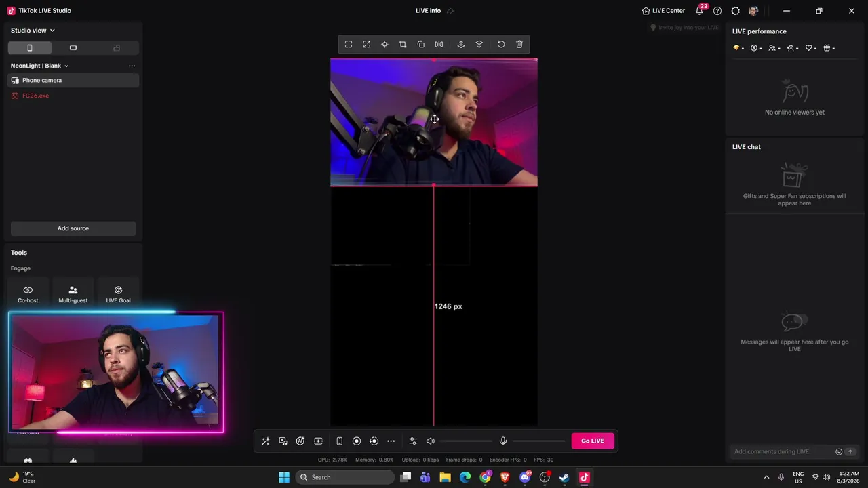The image size is (868, 488).
Task: Click the add-scene plus icon in bottom bar
Action: [x=318, y=441]
